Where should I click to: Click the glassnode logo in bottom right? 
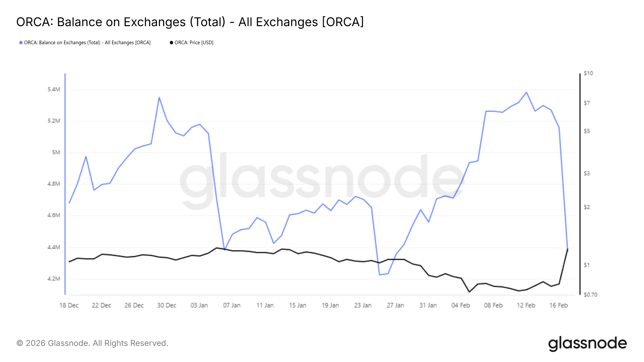click(x=587, y=343)
